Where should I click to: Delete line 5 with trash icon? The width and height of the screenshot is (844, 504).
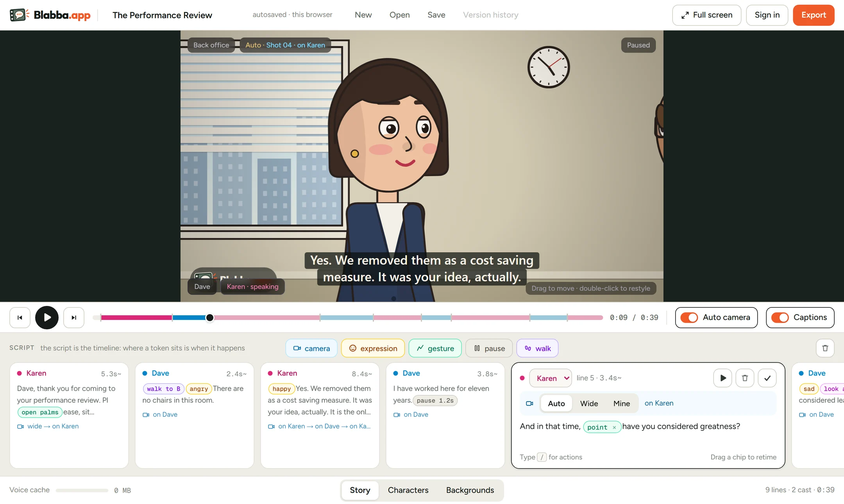745,378
